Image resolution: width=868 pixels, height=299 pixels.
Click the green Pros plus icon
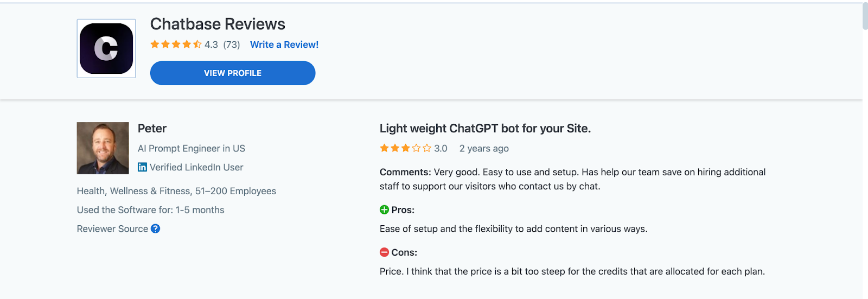click(384, 210)
